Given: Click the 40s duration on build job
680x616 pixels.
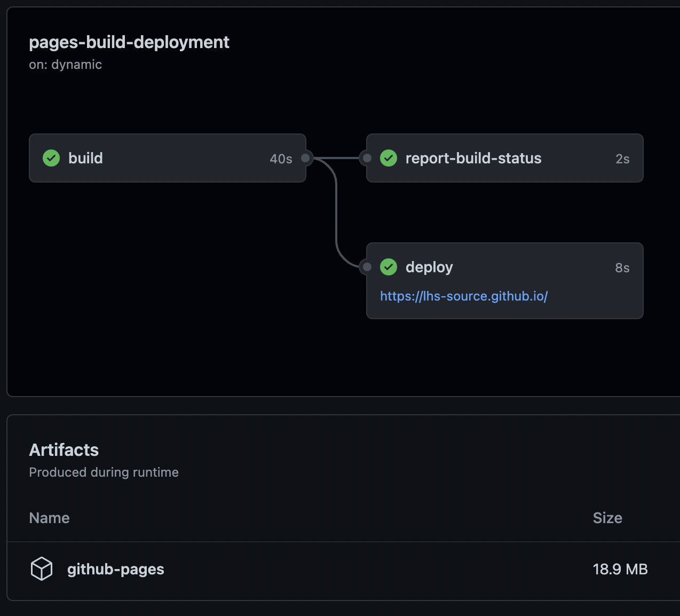Looking at the screenshot, I should click(281, 159).
